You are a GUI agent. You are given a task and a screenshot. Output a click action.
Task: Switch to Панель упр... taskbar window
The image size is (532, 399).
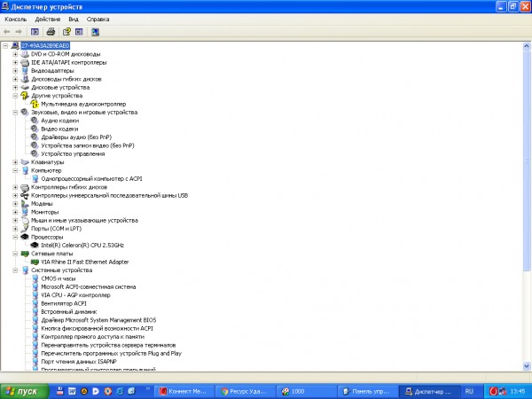tap(368, 391)
